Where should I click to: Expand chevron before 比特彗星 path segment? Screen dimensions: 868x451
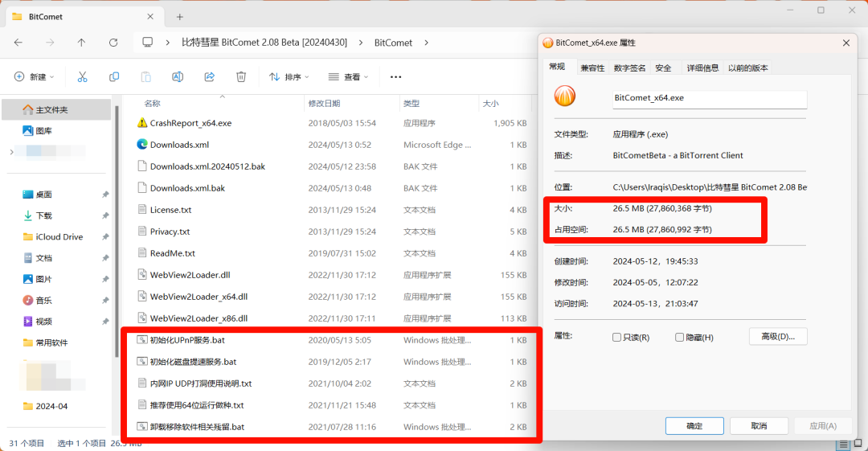click(x=168, y=43)
